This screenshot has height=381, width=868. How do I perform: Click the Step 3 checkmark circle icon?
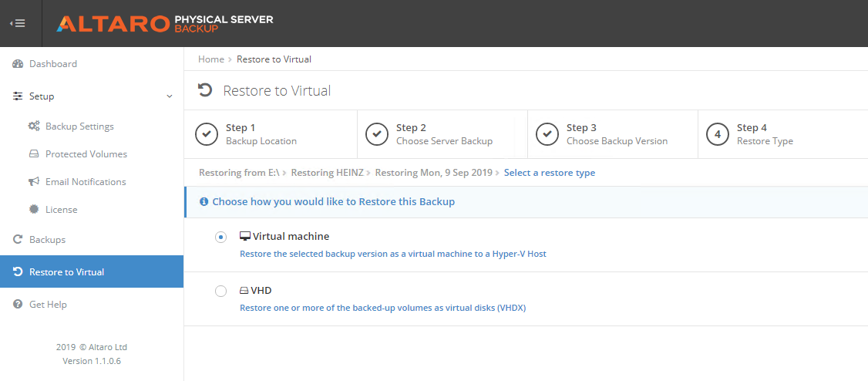547,134
